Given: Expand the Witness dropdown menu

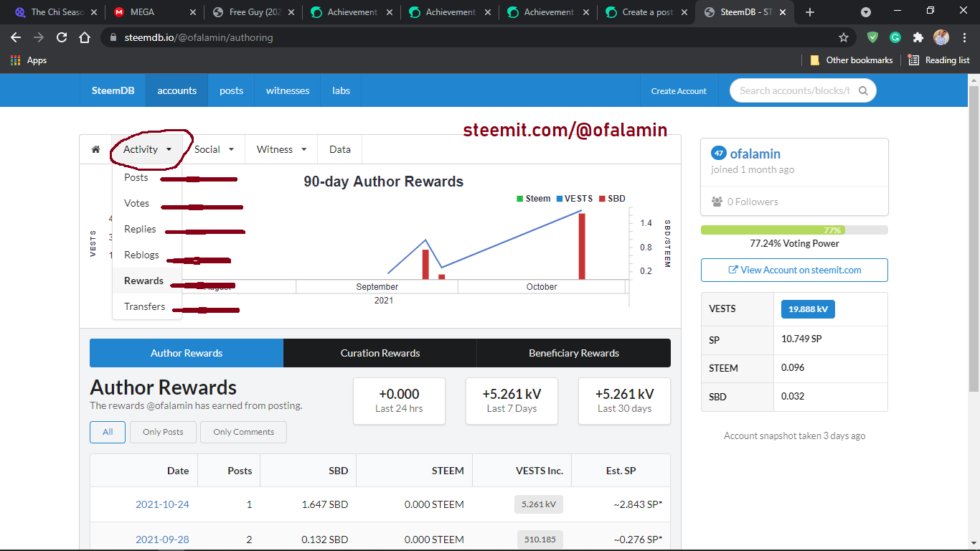Looking at the screenshot, I should pos(281,149).
